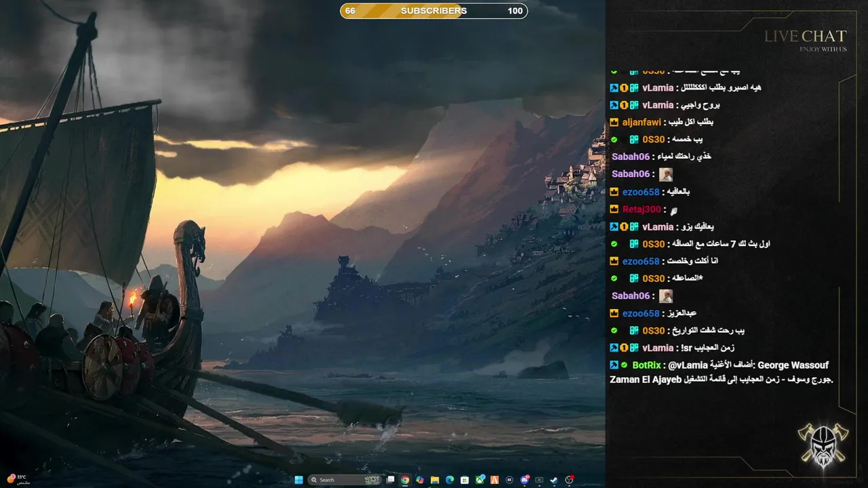Open Microsoft Store from the taskbar
The width and height of the screenshot is (868, 488).
tap(465, 480)
